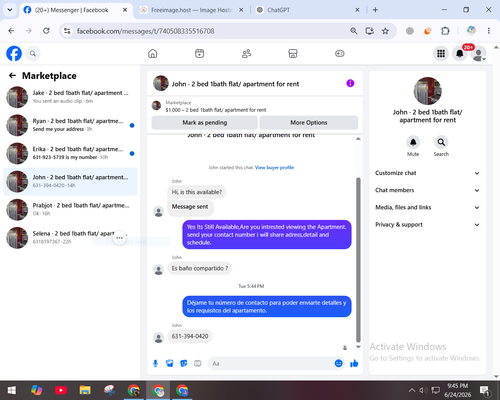Viewport: 500px width, 400px height.
Task: Open the Chrome three-dot menu
Action: point(489,31)
